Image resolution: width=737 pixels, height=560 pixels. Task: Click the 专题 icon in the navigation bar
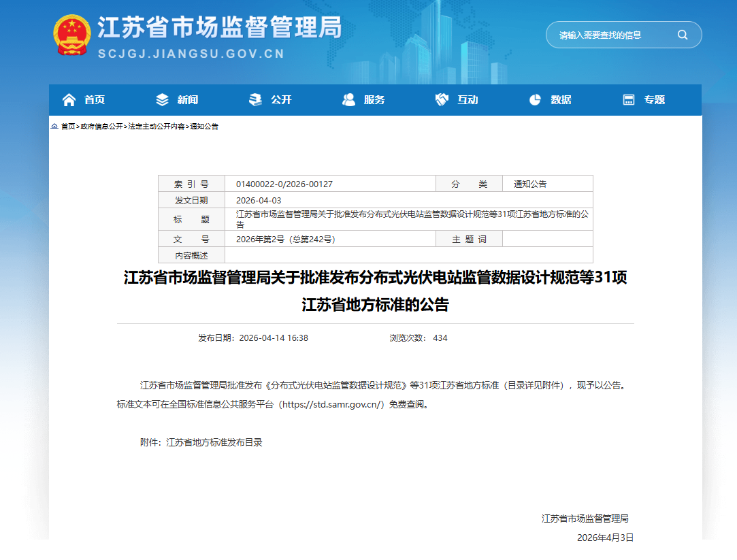click(629, 100)
